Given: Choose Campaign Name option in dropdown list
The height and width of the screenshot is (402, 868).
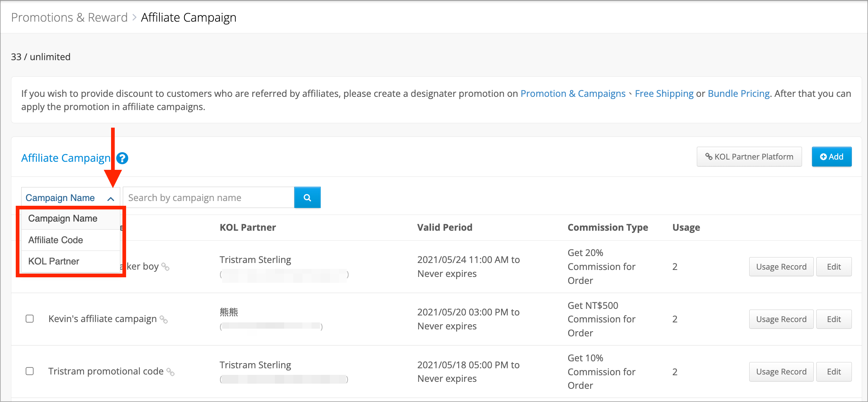Looking at the screenshot, I should click(71, 219).
